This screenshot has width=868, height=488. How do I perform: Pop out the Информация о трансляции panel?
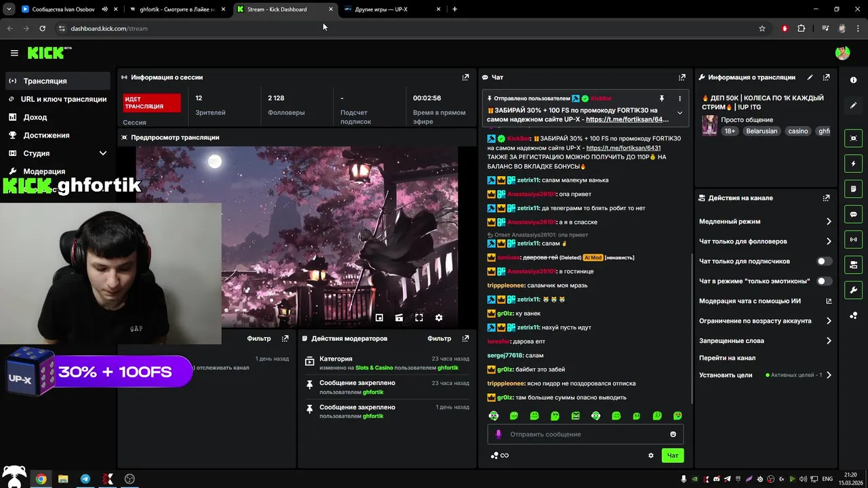click(x=826, y=77)
